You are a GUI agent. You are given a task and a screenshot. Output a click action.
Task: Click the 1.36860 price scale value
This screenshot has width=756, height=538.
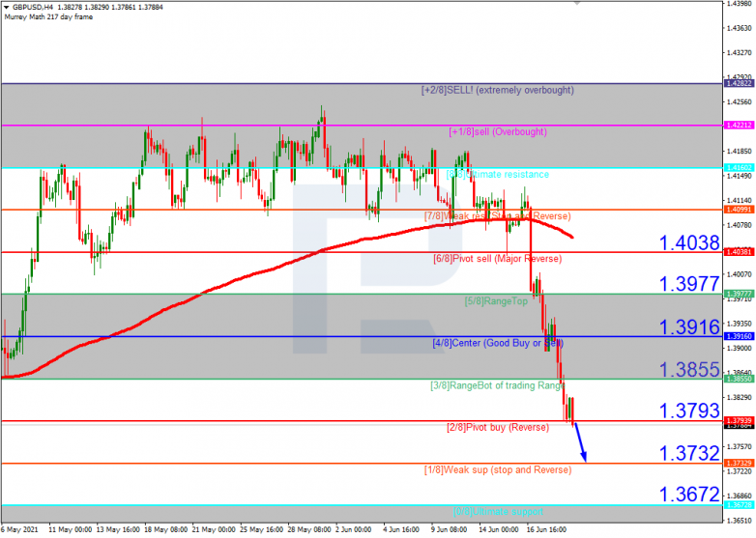click(740, 496)
